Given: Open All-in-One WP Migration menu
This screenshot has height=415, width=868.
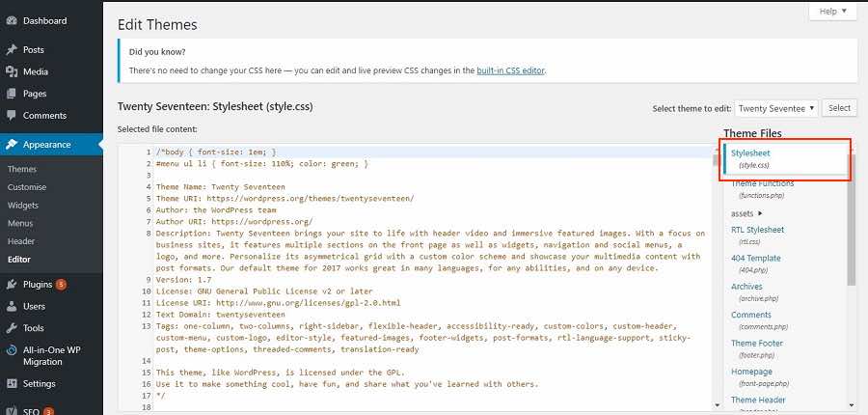Looking at the screenshot, I should [x=51, y=356].
